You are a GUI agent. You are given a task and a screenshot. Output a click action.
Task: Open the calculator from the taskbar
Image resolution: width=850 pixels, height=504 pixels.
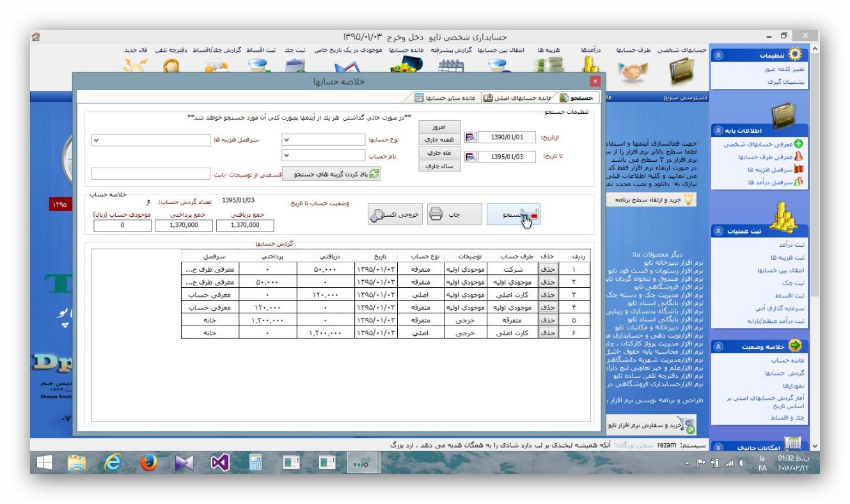click(x=256, y=462)
